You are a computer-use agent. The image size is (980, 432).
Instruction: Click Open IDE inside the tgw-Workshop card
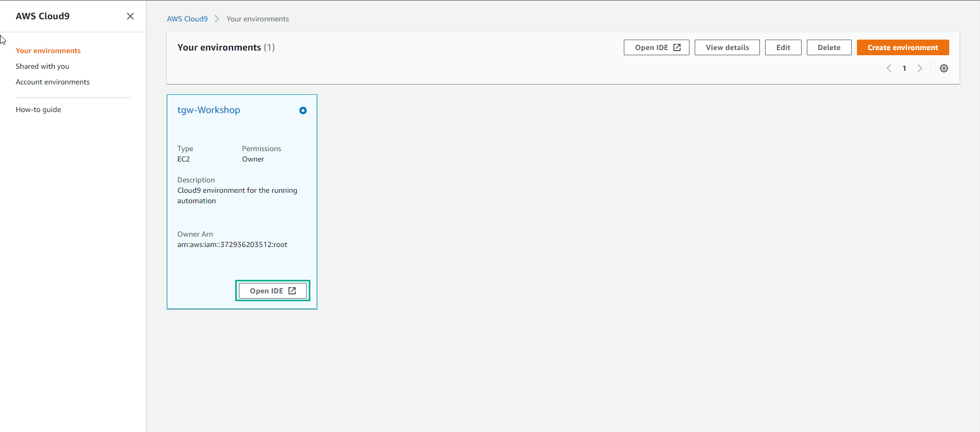tap(273, 291)
